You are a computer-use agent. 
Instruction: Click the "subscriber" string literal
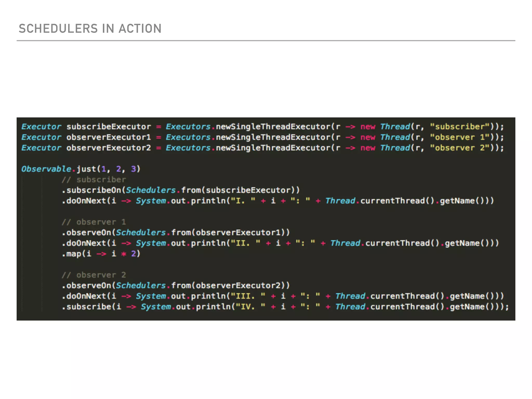coord(460,127)
